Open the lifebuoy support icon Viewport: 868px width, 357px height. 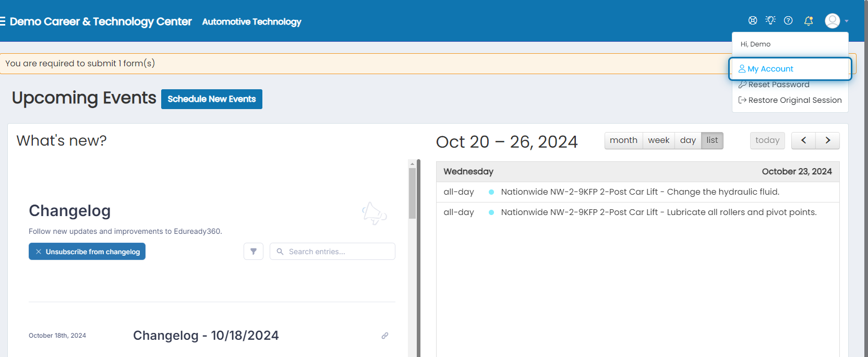pos(753,21)
